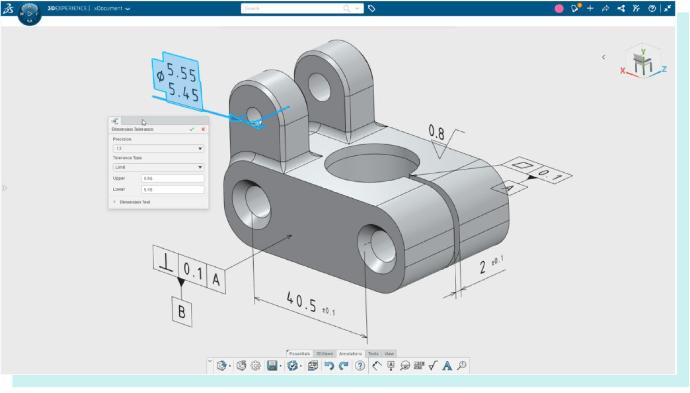Switch to the Annotations tab

tap(350, 354)
